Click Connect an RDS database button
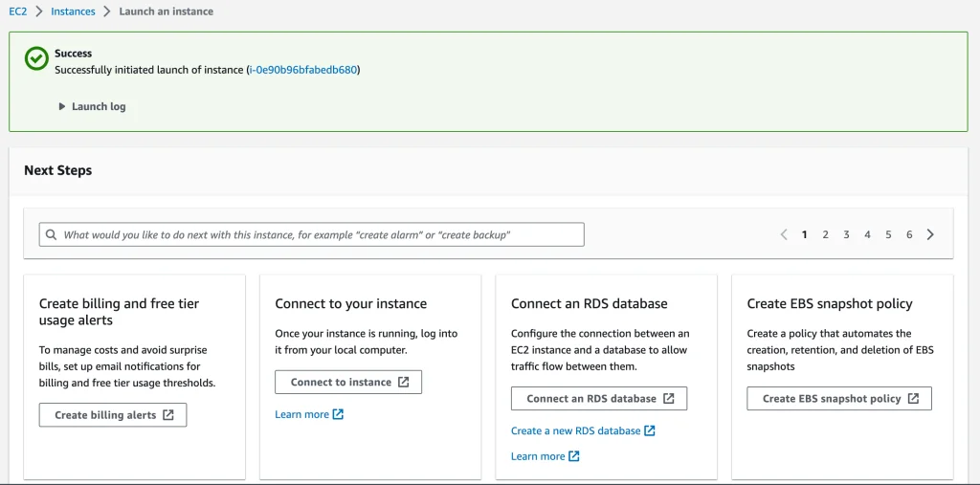The height and width of the screenshot is (485, 980). coord(599,398)
